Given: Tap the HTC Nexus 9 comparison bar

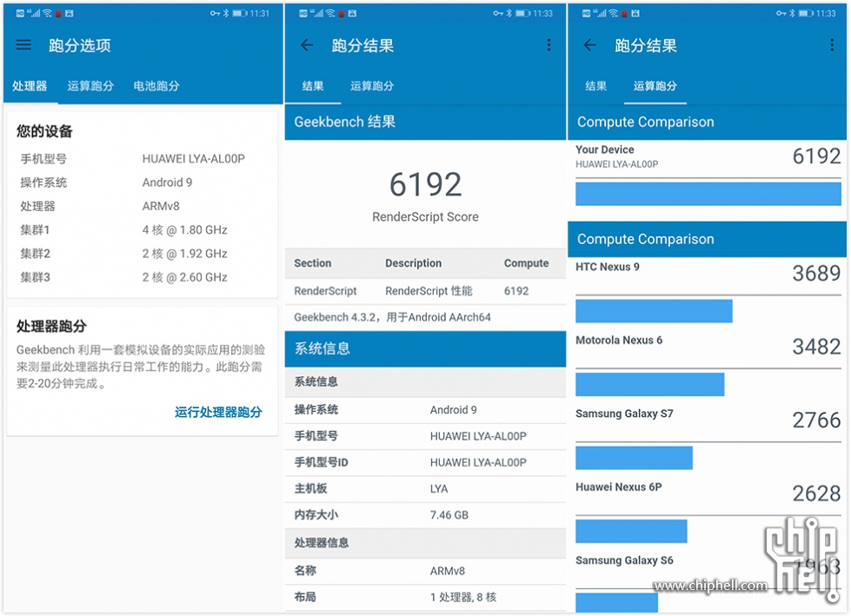Looking at the screenshot, I should pyautogui.click(x=654, y=311).
